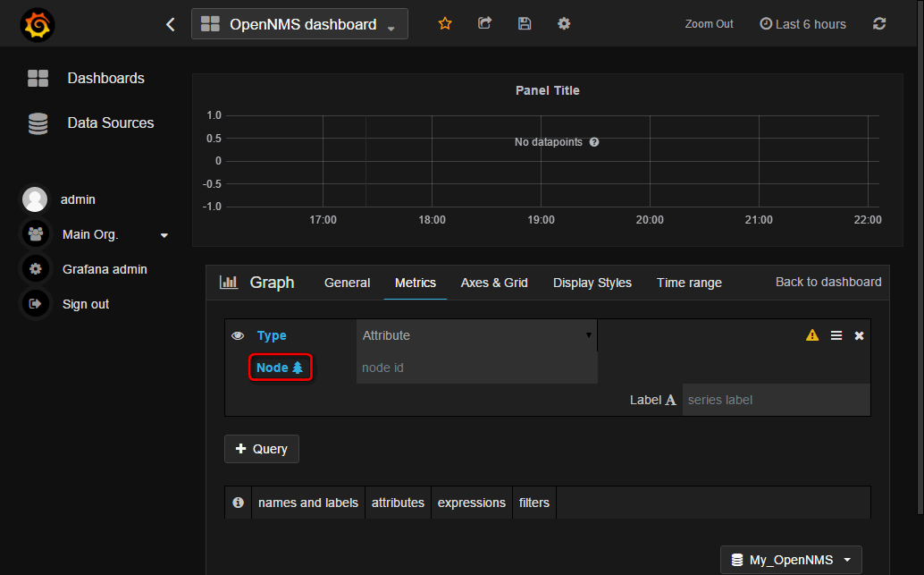Switch to the Display Styles tab
Screen dimensions: 924x575
pyautogui.click(x=592, y=283)
